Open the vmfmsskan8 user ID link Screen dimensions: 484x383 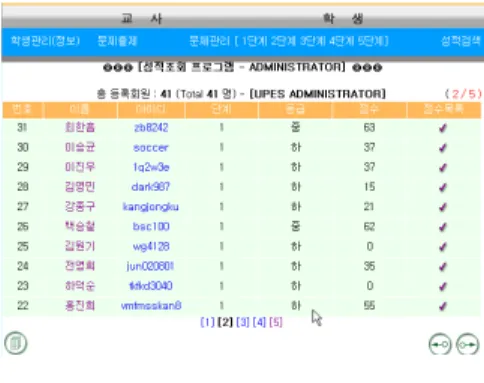click(x=151, y=306)
